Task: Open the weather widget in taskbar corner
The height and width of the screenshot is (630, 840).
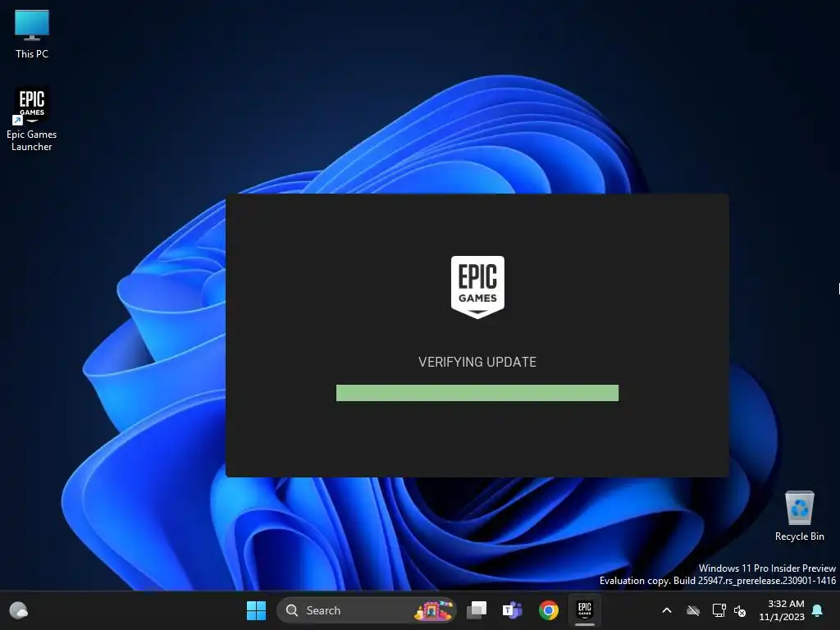Action: (x=19, y=610)
